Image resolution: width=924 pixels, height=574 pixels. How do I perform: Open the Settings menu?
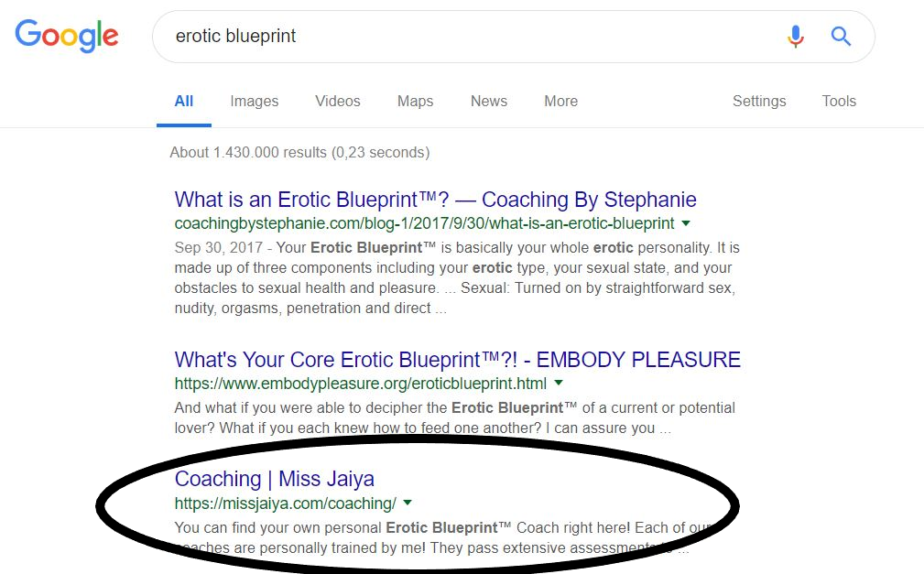758,102
